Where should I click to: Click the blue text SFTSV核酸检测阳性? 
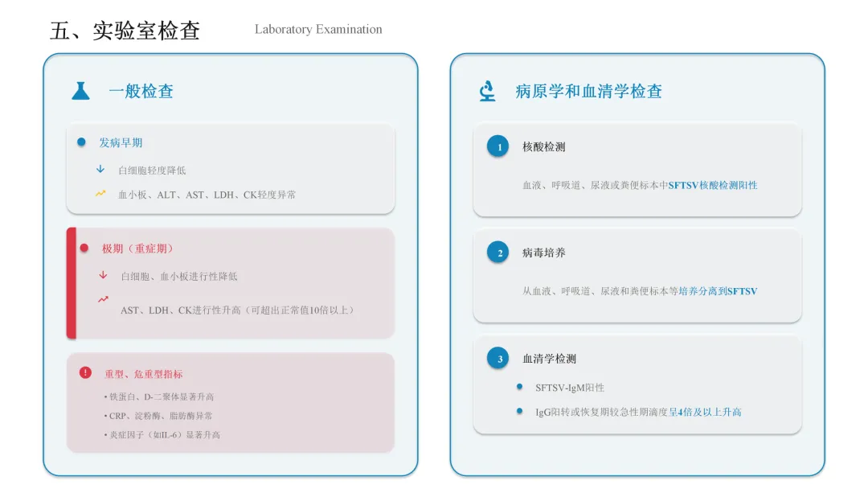[x=713, y=186]
